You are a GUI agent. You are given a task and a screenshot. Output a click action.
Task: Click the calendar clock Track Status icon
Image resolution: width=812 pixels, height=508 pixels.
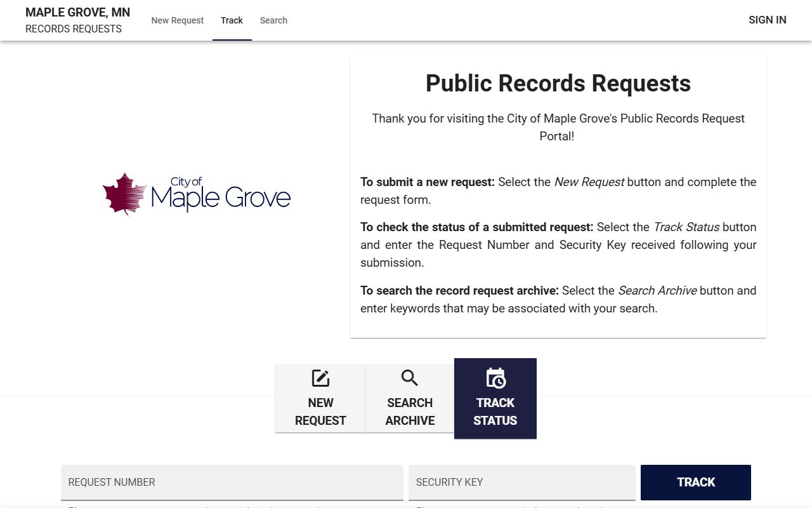(x=495, y=378)
